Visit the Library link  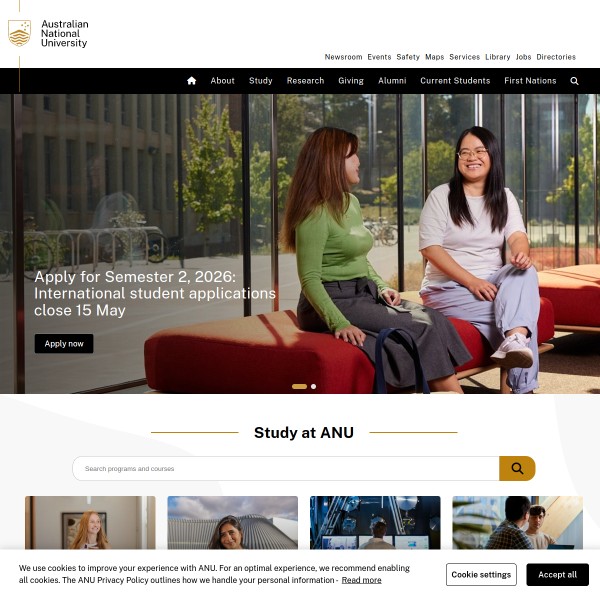pos(497,57)
